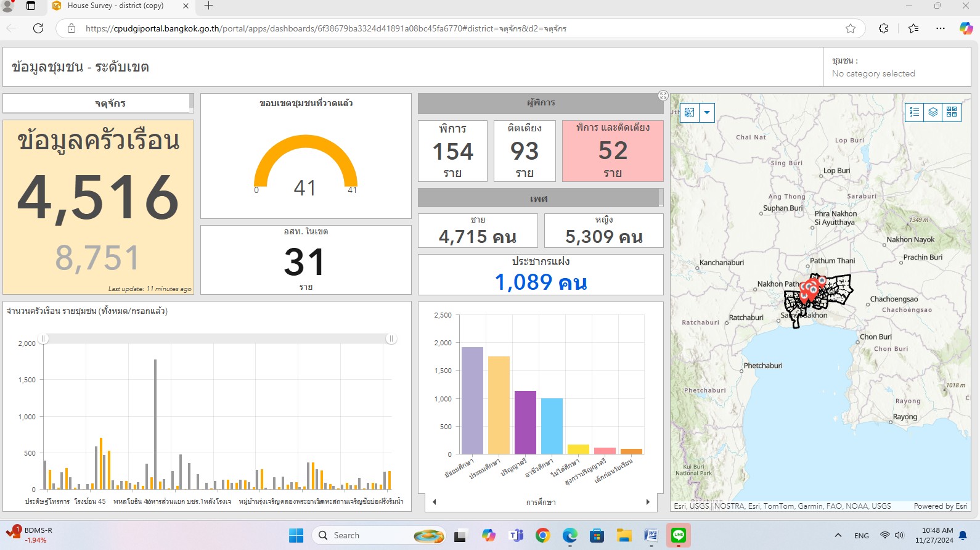
Task: Go to the previous chart before การศึกษา
Action: [x=435, y=502]
